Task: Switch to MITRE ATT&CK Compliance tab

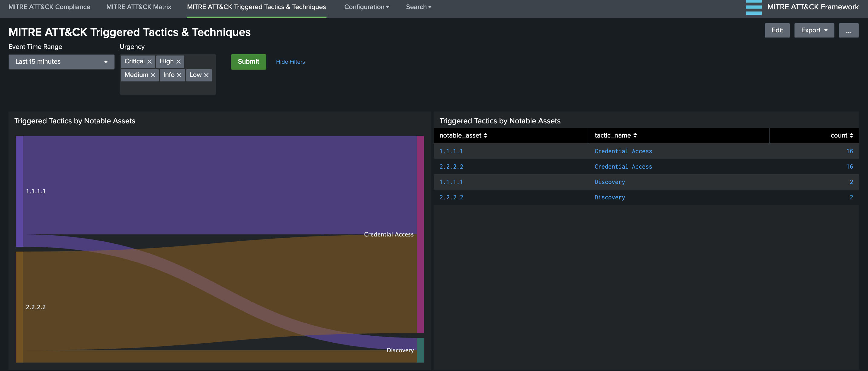Action: pyautogui.click(x=49, y=7)
